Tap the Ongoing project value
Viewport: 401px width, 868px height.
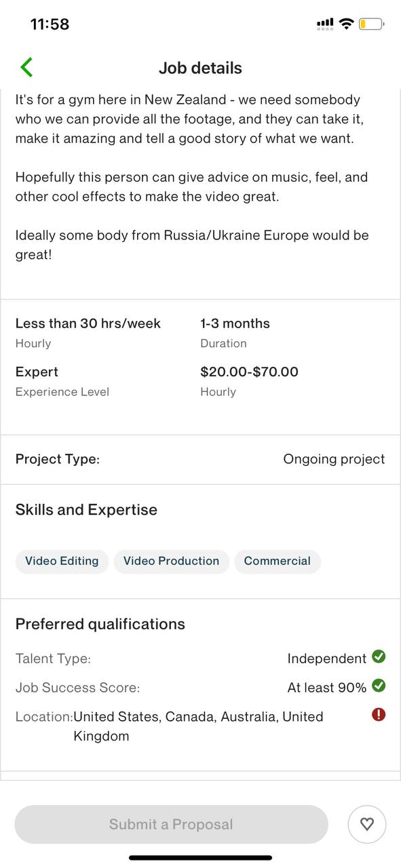[334, 459]
